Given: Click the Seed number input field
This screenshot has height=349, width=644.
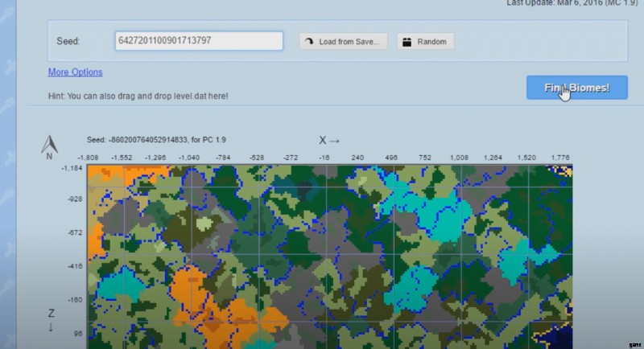Looking at the screenshot, I should [199, 41].
